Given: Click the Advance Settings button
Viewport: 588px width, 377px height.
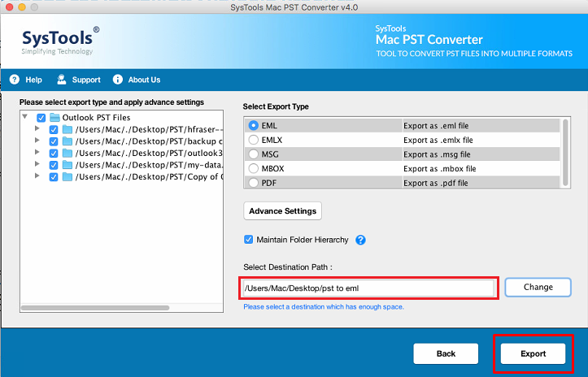Looking at the screenshot, I should click(283, 211).
